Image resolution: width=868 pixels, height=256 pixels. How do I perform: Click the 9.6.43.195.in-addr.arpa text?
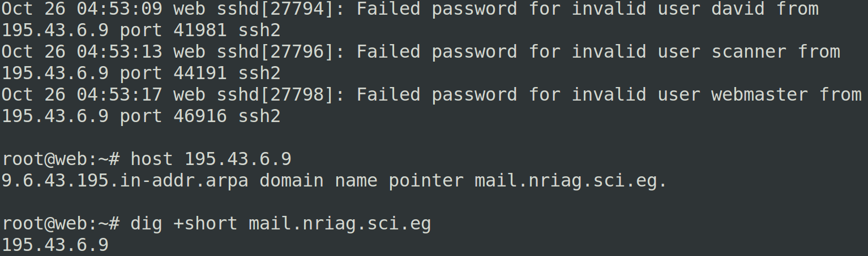point(125,180)
